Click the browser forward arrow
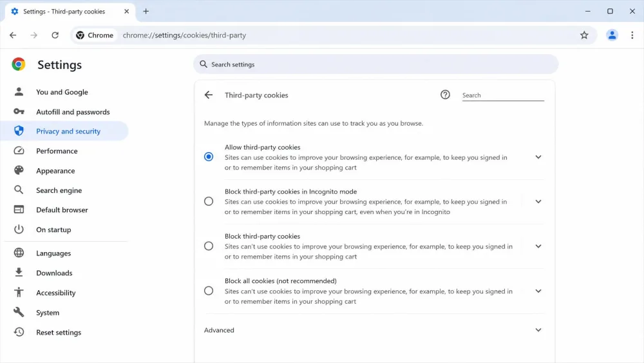This screenshot has height=363, width=644. (33, 35)
